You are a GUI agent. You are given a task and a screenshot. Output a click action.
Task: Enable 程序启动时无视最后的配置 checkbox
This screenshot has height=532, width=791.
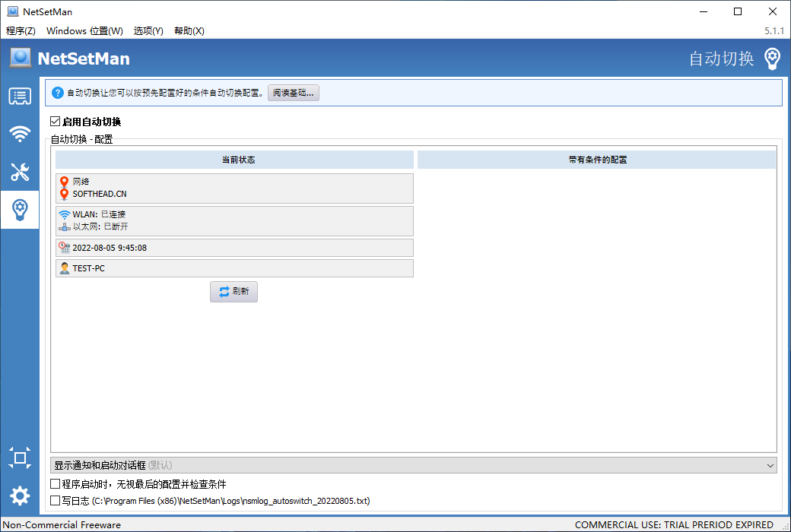[x=55, y=484]
